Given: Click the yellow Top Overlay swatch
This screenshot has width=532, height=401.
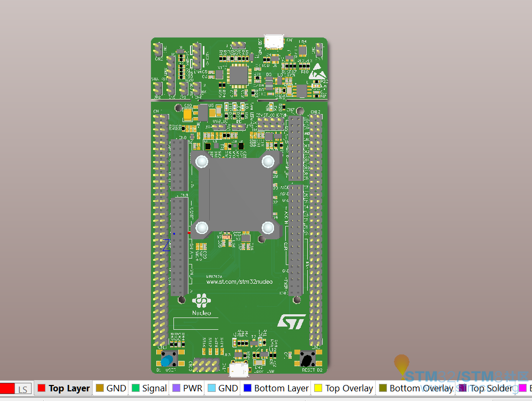Looking at the screenshot, I should pos(318,388).
